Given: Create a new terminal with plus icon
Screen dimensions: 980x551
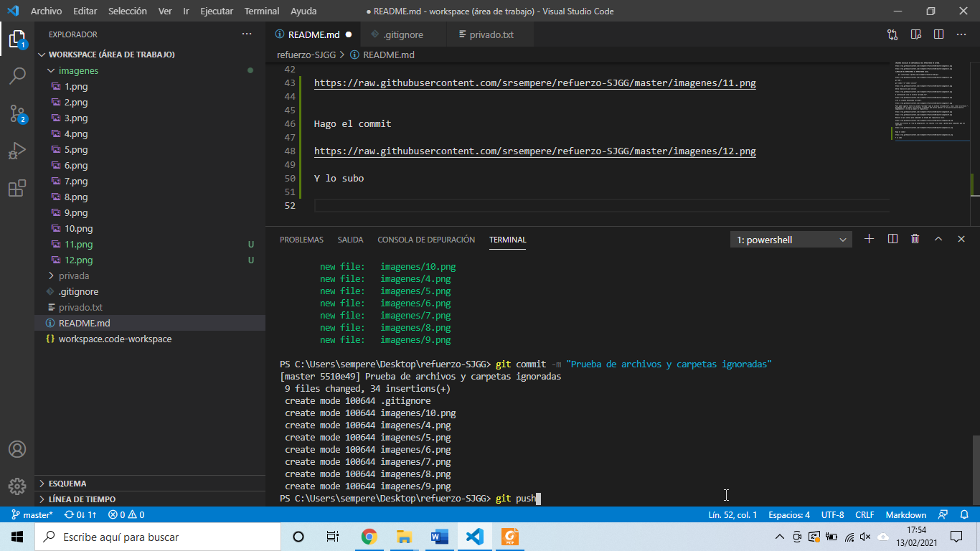Looking at the screenshot, I should [870, 239].
